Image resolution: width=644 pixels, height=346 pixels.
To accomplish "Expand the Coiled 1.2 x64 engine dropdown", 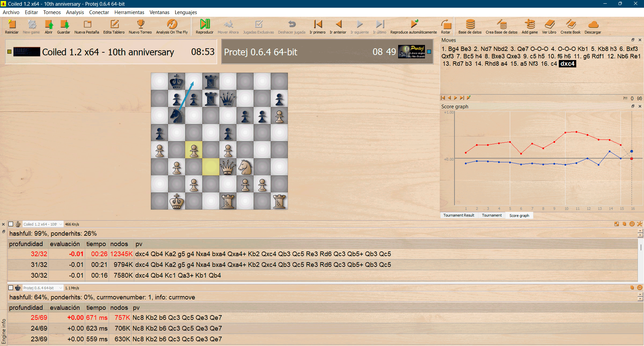I will pyautogui.click(x=61, y=224).
